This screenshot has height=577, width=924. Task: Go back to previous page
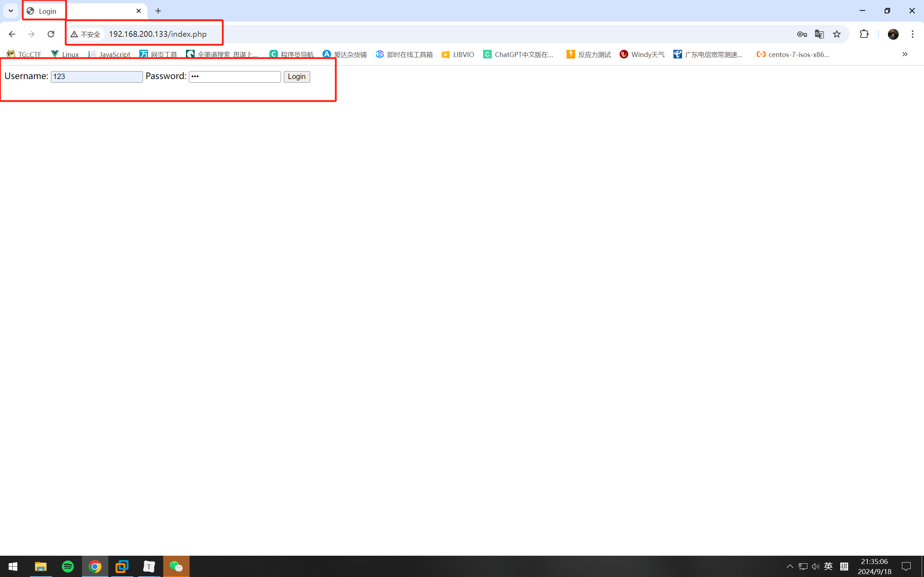(12, 34)
